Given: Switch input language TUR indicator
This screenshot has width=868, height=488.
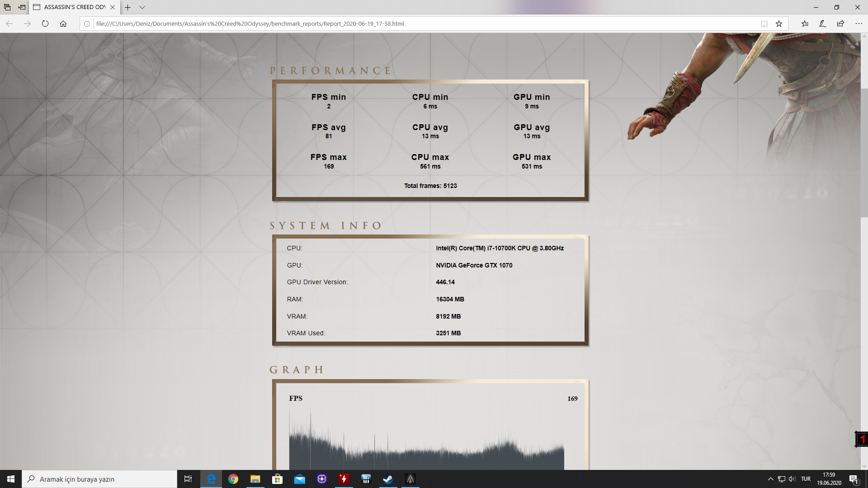Looking at the screenshot, I should 806,479.
